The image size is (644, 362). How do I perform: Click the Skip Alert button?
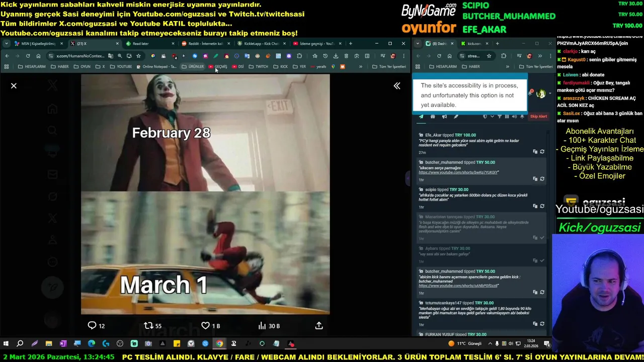tap(538, 117)
